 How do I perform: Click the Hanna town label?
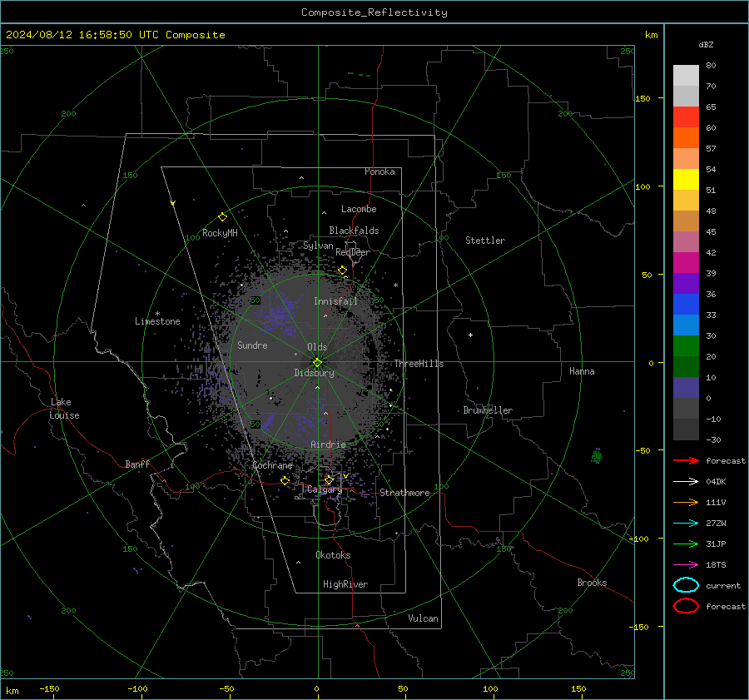582,371
